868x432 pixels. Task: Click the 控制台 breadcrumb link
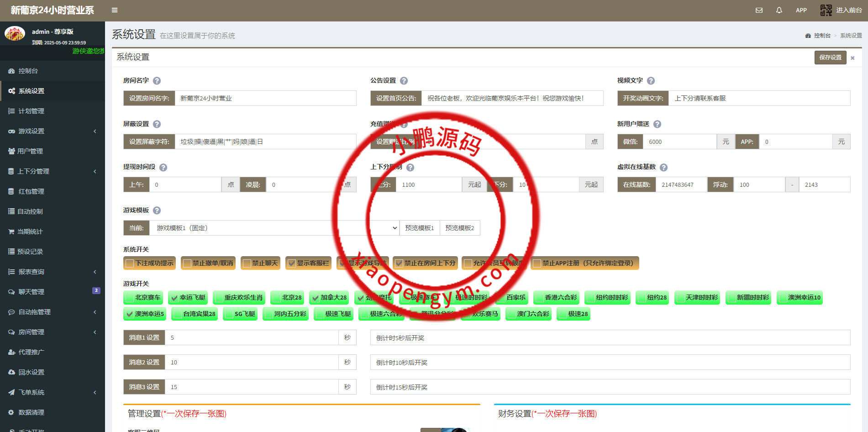tap(821, 36)
